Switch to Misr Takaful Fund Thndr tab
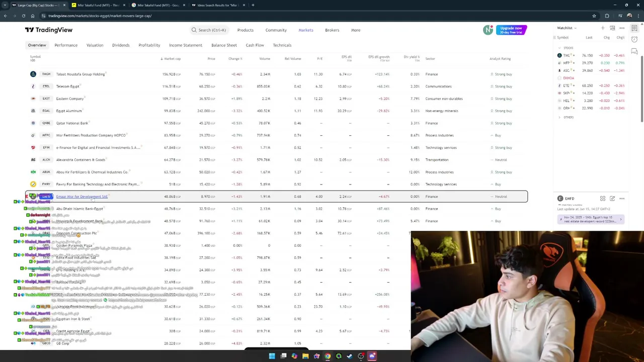 click(98, 5)
